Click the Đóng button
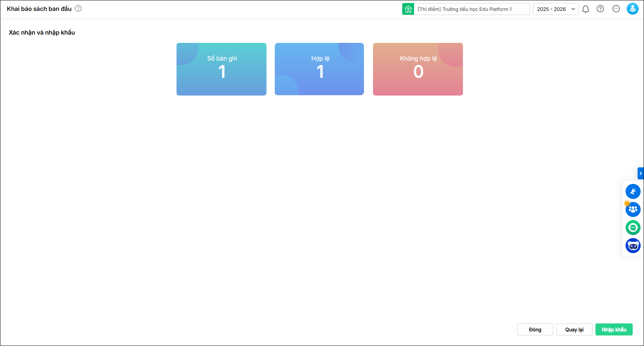 click(535, 329)
